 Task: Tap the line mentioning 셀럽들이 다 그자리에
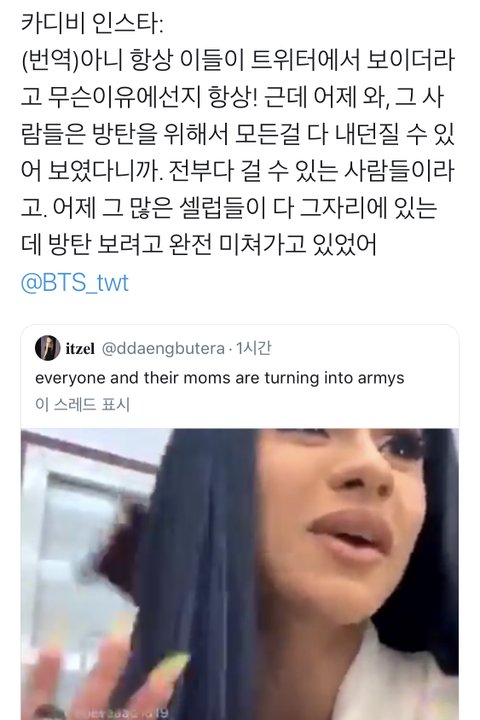pyautogui.click(x=229, y=207)
